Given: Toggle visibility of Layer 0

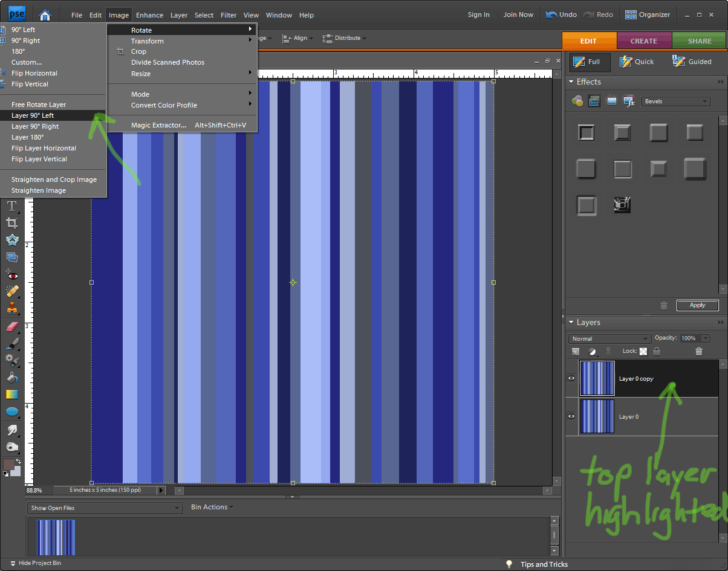Looking at the screenshot, I should [571, 416].
